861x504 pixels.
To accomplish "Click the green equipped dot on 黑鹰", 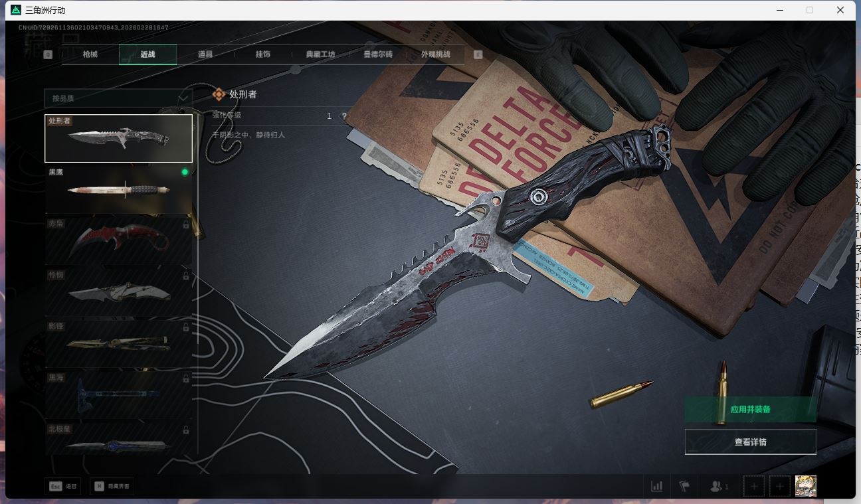I will click(185, 172).
